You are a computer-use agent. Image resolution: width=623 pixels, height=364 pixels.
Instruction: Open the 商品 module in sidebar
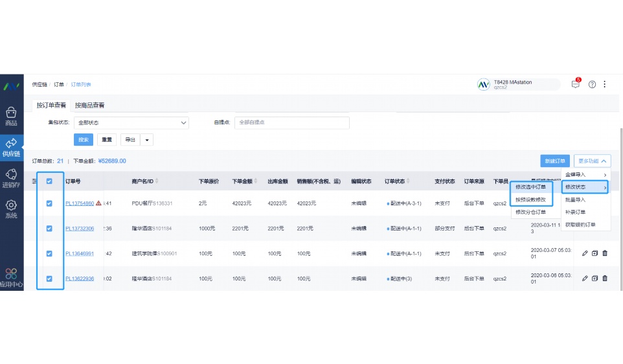[x=11, y=115]
